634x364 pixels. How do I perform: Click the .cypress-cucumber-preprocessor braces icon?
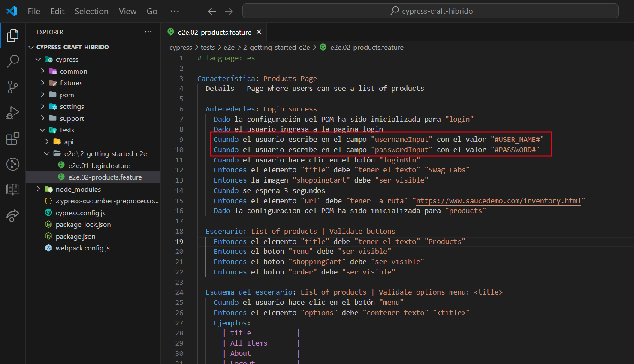coord(48,201)
